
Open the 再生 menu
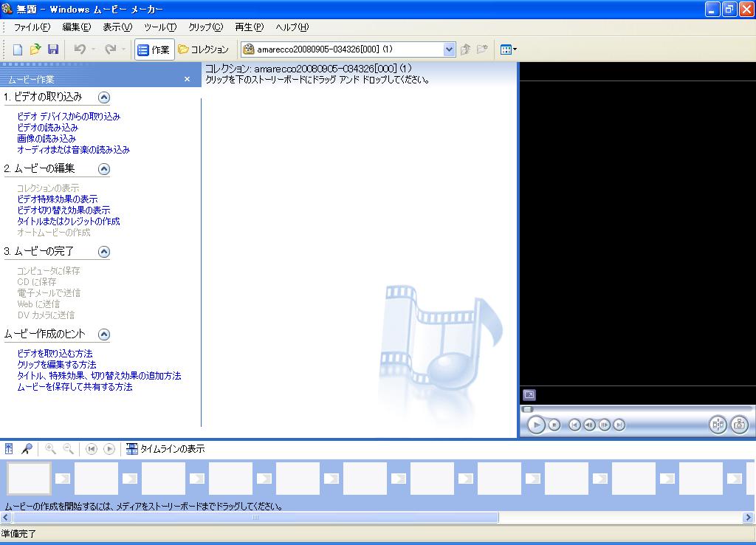coord(250,27)
